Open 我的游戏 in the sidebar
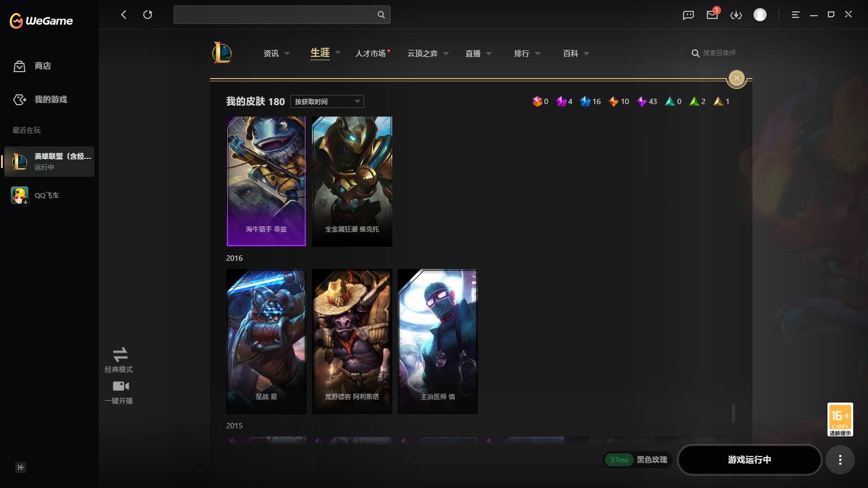The height and width of the screenshot is (488, 868). (41, 100)
